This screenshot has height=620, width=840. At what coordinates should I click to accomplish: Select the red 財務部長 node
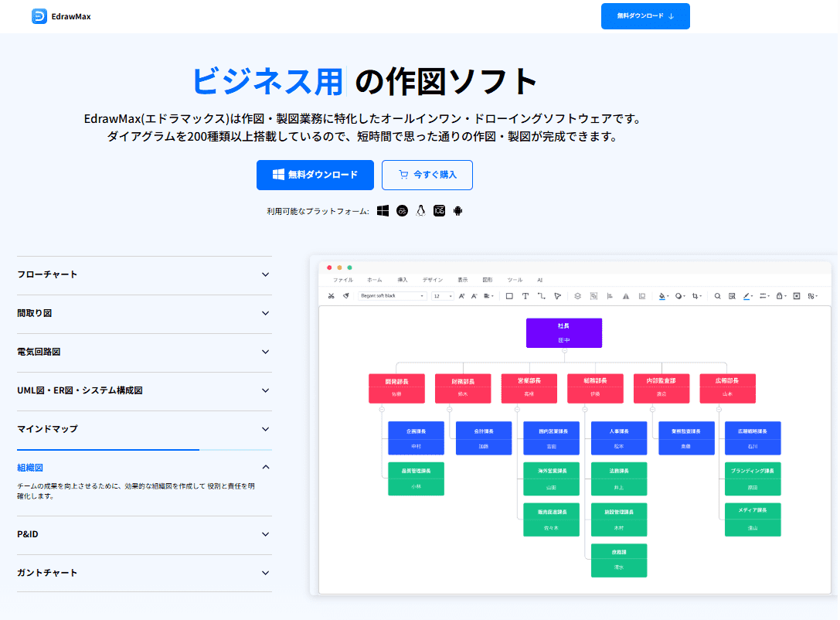pos(463,388)
